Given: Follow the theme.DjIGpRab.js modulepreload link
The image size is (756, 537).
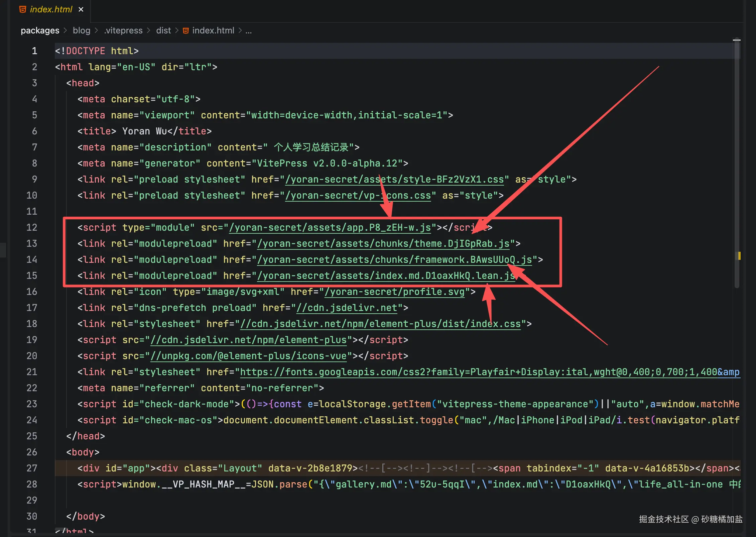Looking at the screenshot, I should point(383,244).
